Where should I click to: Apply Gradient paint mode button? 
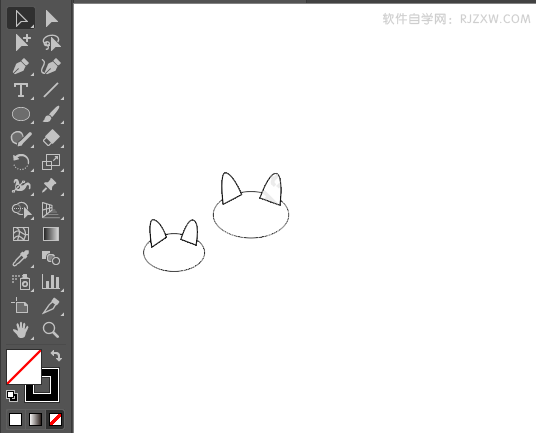tap(36, 419)
